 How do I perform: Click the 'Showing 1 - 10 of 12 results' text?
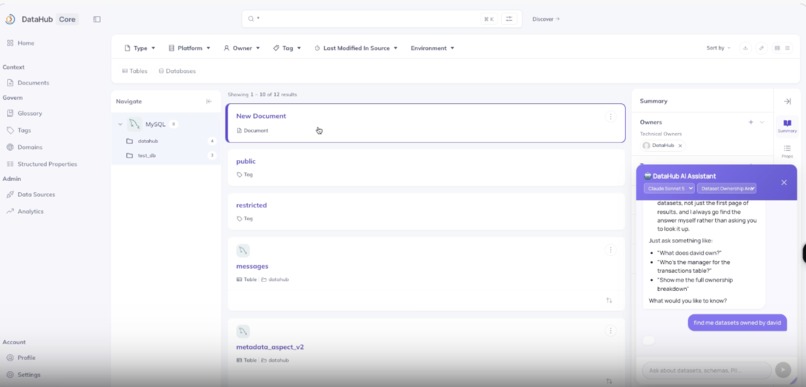(x=262, y=95)
